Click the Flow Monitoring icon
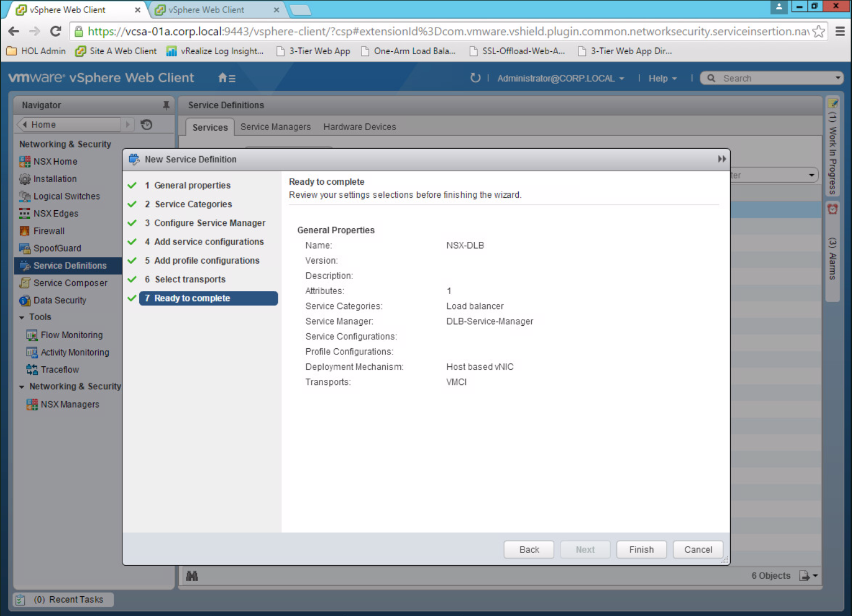Screen dimensions: 852x616 (x=32, y=335)
